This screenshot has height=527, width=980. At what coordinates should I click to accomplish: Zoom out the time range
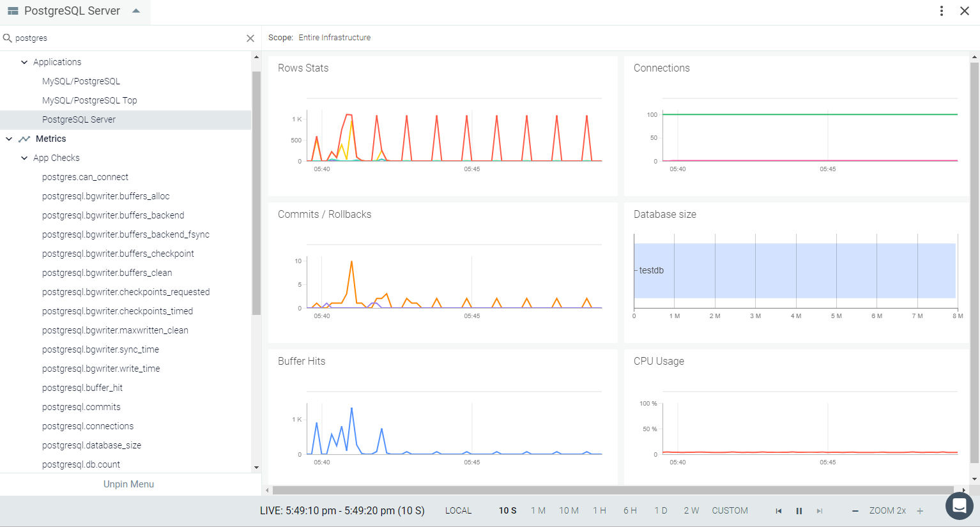pos(855,511)
